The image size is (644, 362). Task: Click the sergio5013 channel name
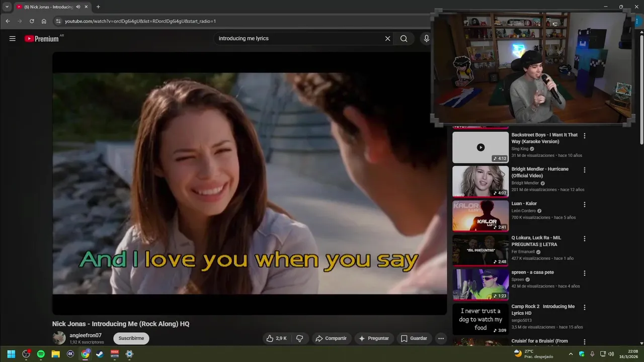tap(522, 320)
